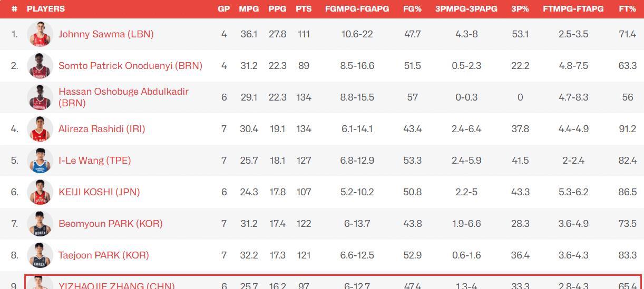Sort by FG% column header
The image size is (644, 289).
click(x=412, y=9)
